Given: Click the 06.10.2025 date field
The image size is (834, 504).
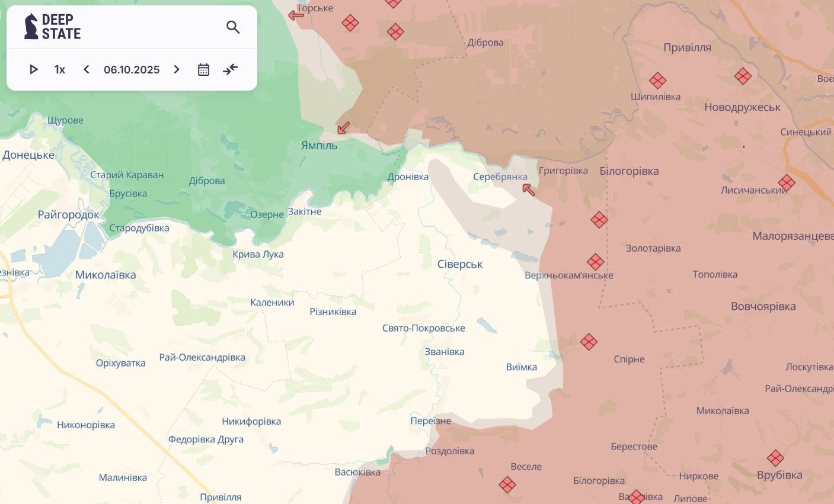Looking at the screenshot, I should (x=132, y=70).
